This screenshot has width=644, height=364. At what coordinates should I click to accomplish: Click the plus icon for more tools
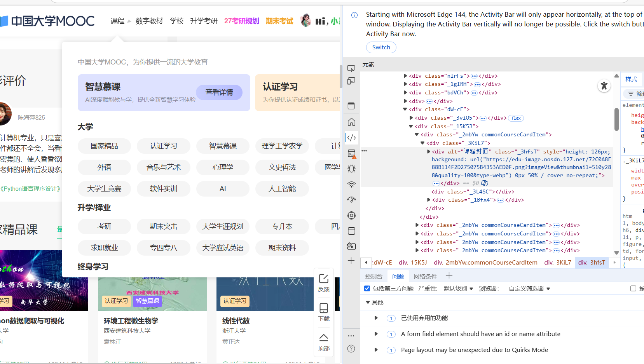pyautogui.click(x=351, y=261)
